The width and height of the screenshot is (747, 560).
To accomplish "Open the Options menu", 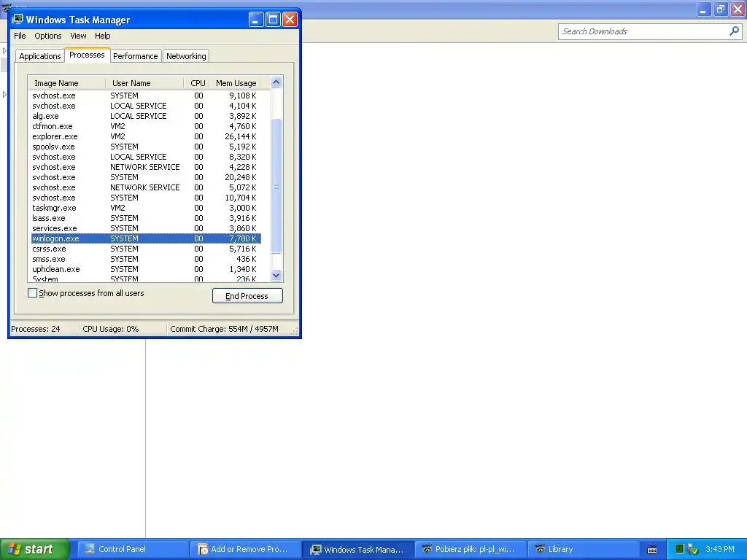I will coord(47,36).
